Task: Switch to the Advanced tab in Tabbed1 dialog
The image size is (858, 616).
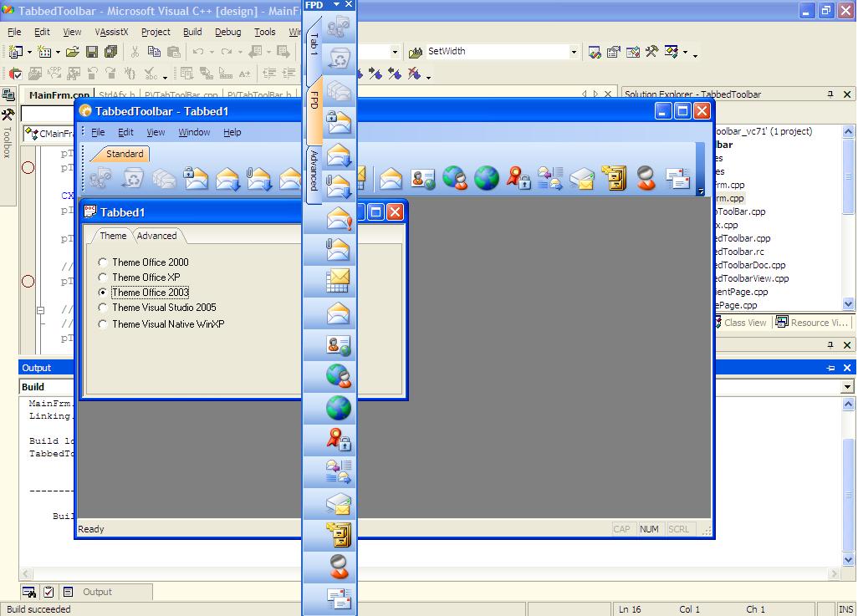Action: click(156, 236)
